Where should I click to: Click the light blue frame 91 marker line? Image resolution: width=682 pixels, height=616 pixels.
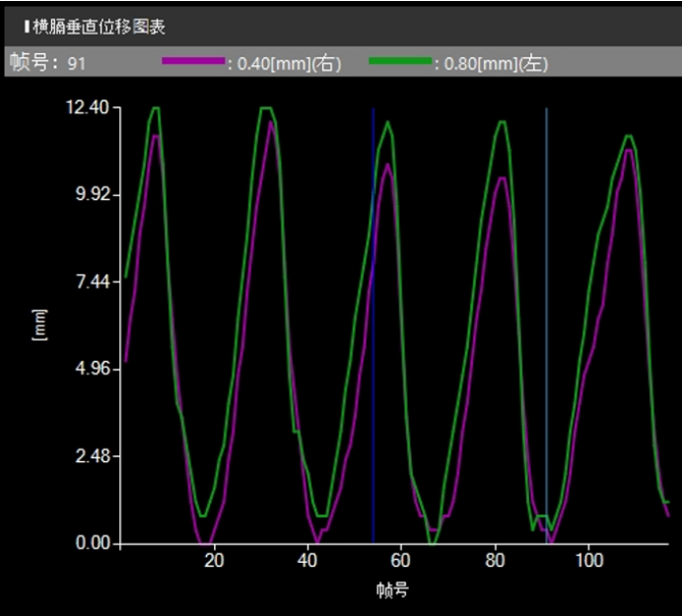coord(547,325)
